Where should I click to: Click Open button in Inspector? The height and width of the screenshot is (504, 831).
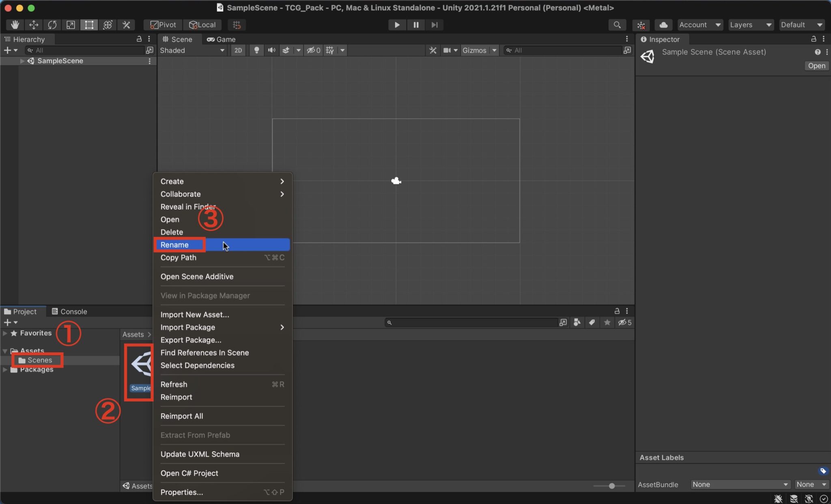click(x=816, y=66)
